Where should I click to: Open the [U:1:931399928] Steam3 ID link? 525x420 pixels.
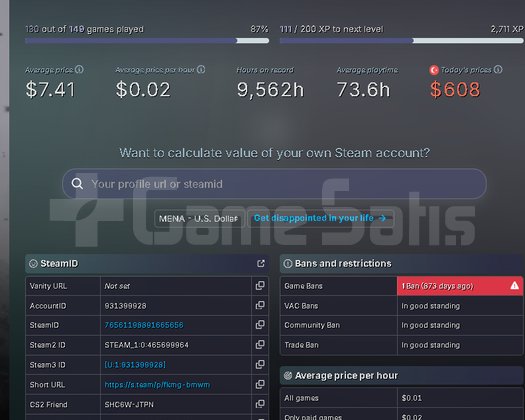pyautogui.click(x=135, y=365)
